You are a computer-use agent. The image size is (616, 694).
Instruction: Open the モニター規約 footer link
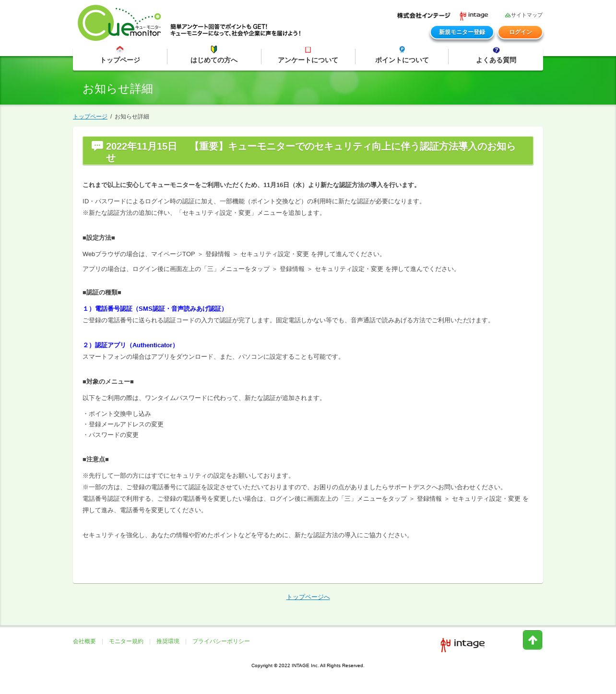pos(126,641)
